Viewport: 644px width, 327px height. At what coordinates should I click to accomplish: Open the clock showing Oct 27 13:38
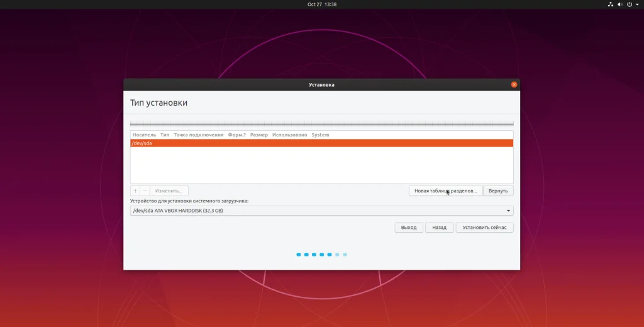322,4
